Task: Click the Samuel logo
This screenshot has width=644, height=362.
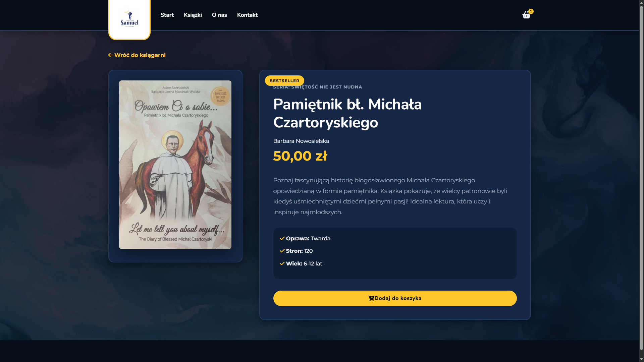Action: 129,18
